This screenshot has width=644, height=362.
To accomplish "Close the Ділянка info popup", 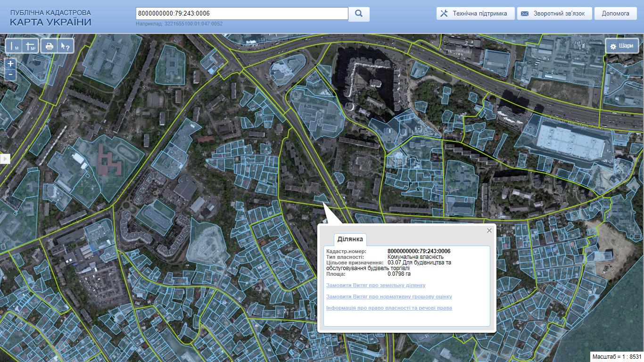I will (x=489, y=230).
